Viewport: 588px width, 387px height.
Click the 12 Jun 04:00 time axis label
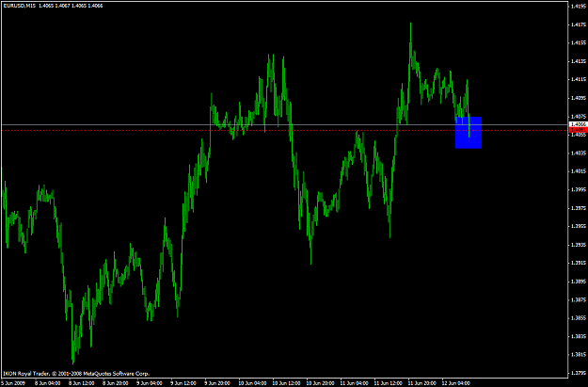[x=456, y=383]
